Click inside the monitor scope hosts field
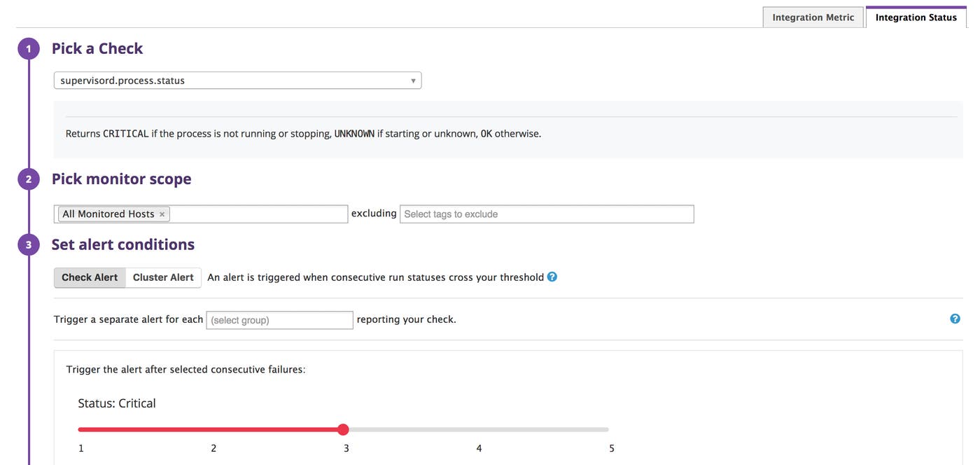 point(259,214)
